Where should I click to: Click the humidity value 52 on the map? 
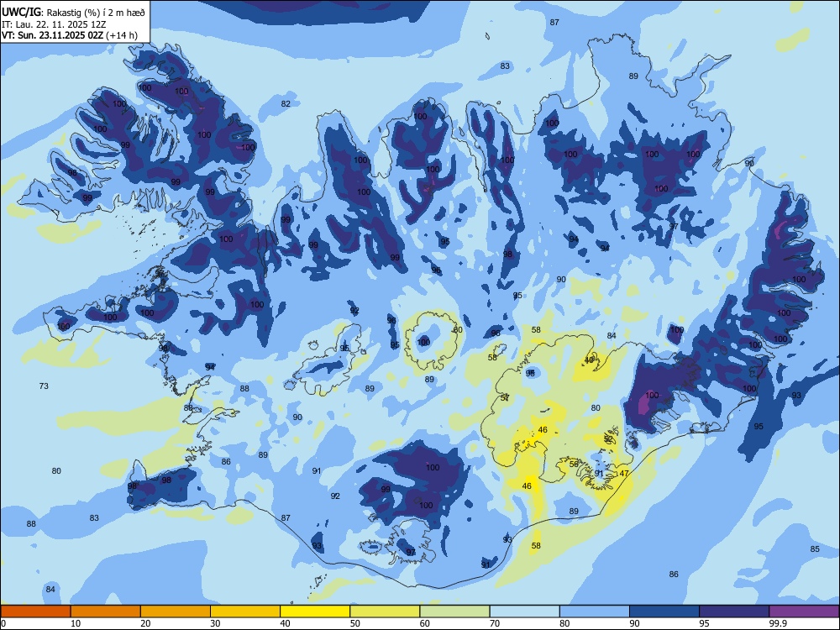[608, 438]
